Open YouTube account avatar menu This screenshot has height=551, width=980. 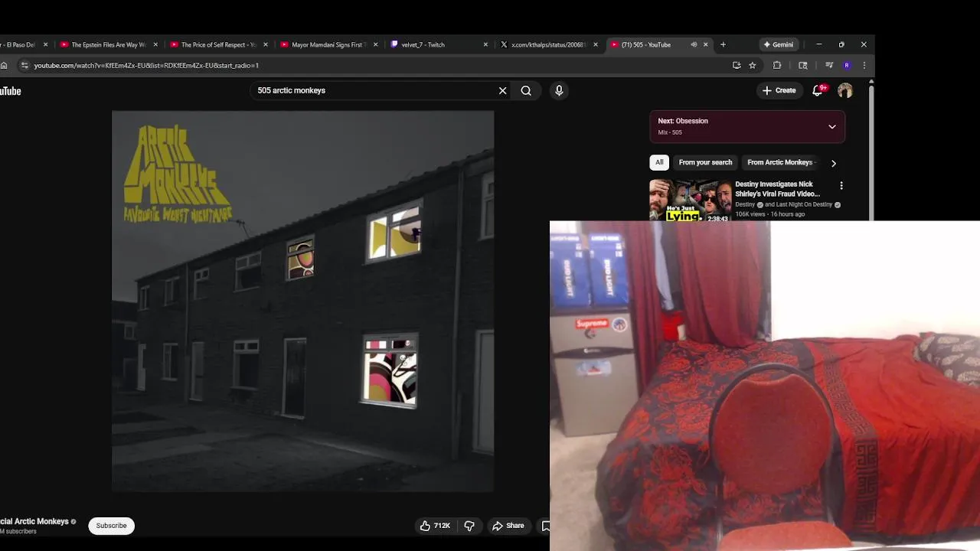click(845, 90)
